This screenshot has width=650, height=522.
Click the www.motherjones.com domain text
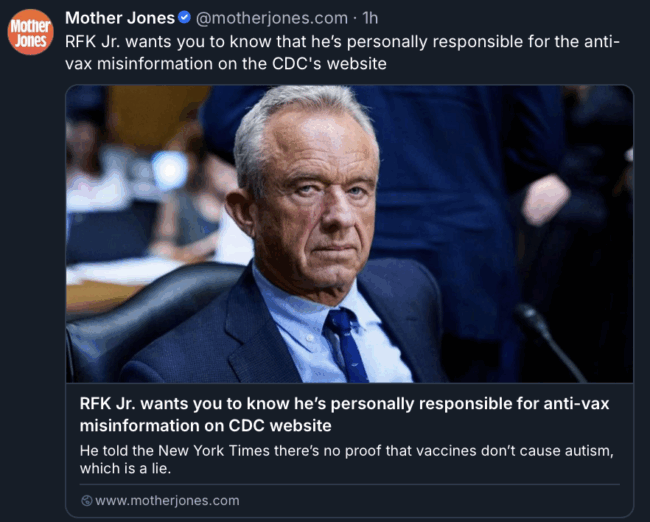point(167,500)
